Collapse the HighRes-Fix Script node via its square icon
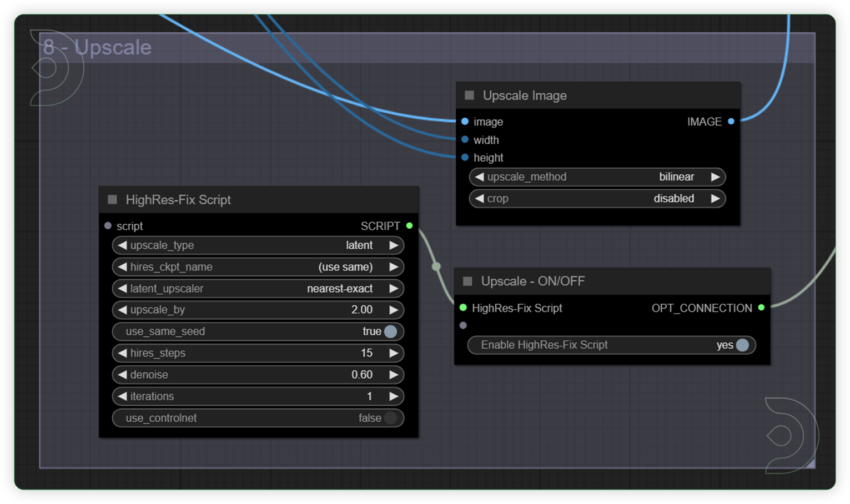The height and width of the screenshot is (504, 850). 112,199
